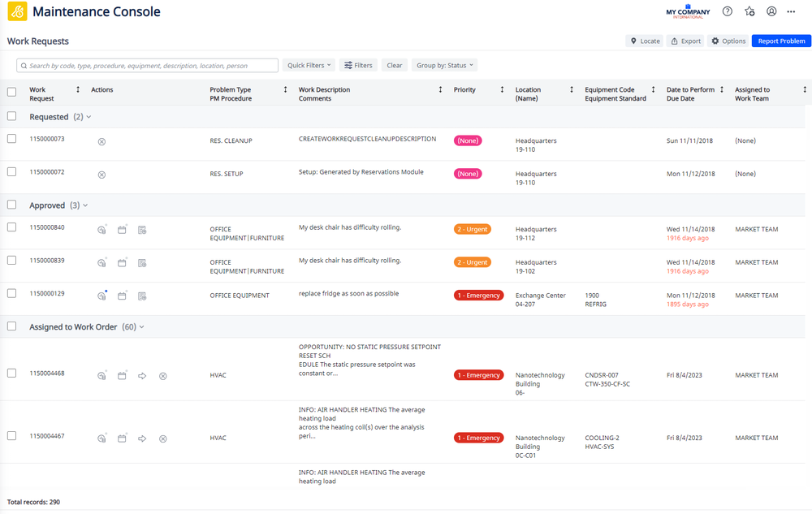Collapse the Assigned to Work Order group
Viewport: 812px width, 514px height.
point(142,327)
